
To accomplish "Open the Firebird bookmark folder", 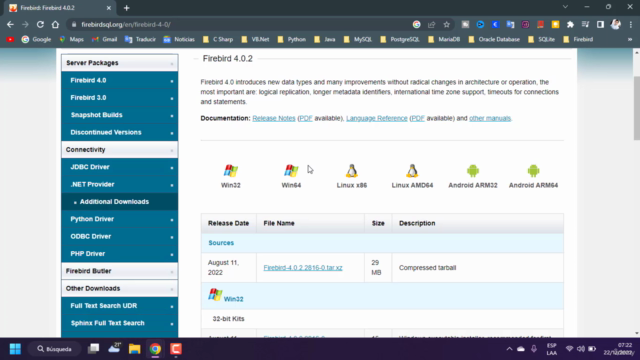I will [x=578, y=39].
